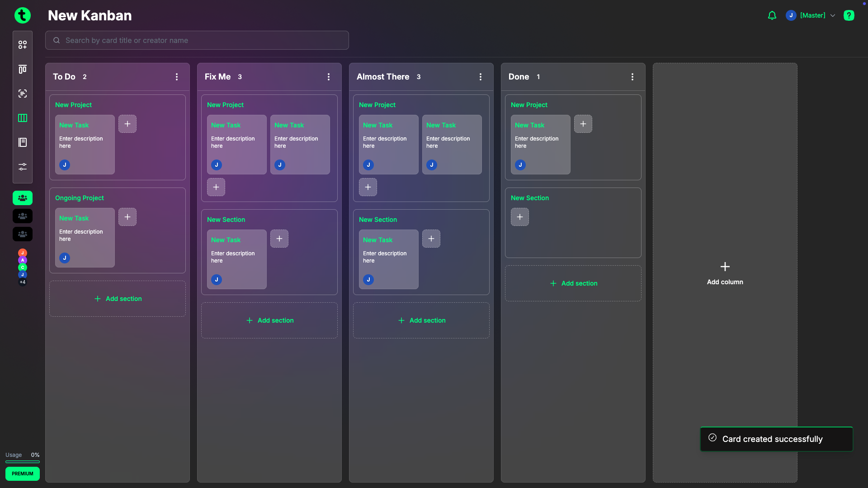Click the kanban board icon in sidebar
This screenshot has height=488, width=868.
[22, 69]
